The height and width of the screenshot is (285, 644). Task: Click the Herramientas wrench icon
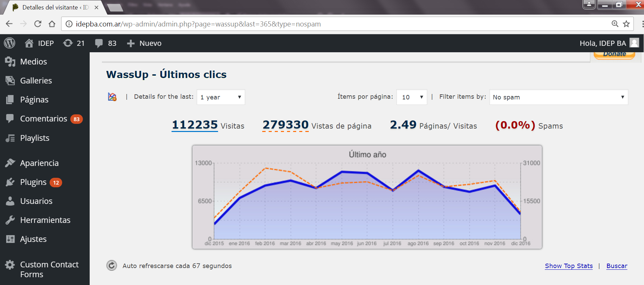pos(10,220)
